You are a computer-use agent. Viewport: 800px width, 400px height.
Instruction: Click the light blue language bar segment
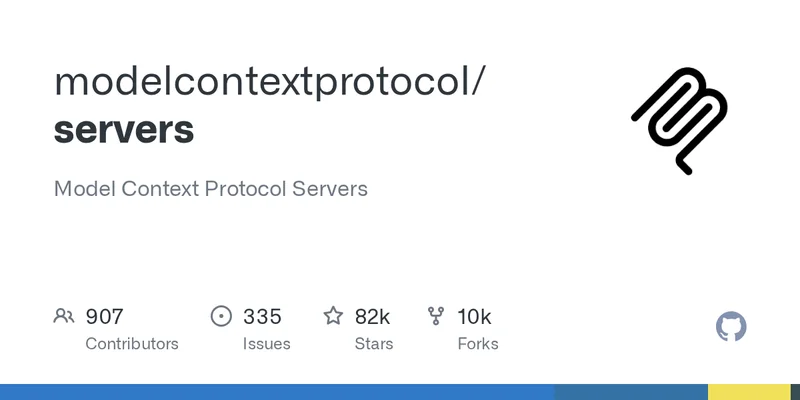tap(277, 392)
